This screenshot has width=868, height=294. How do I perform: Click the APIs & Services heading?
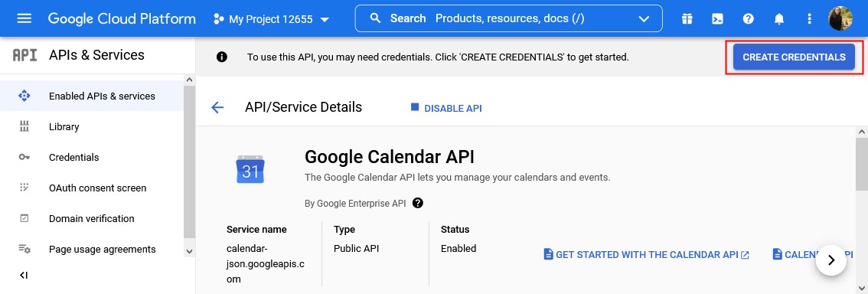(x=96, y=55)
